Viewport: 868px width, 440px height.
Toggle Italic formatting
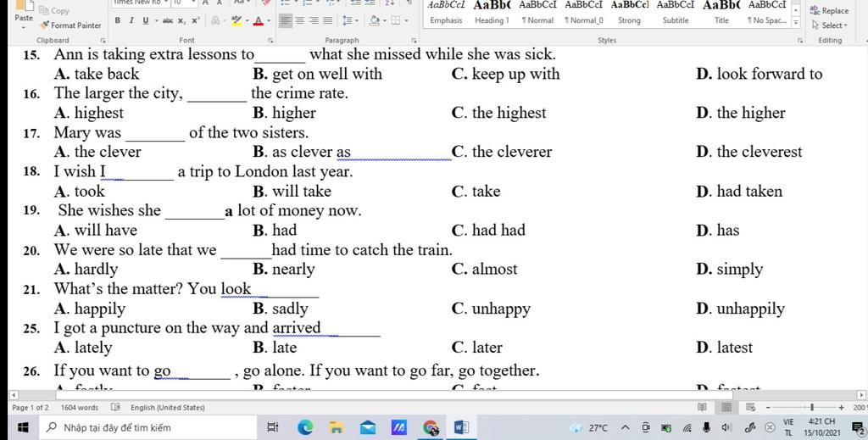(131, 20)
